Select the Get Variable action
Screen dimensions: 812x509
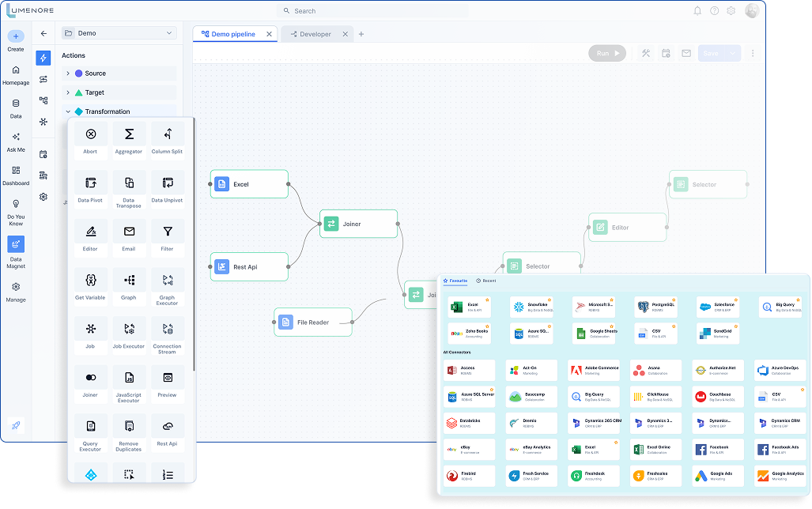pos(91,281)
